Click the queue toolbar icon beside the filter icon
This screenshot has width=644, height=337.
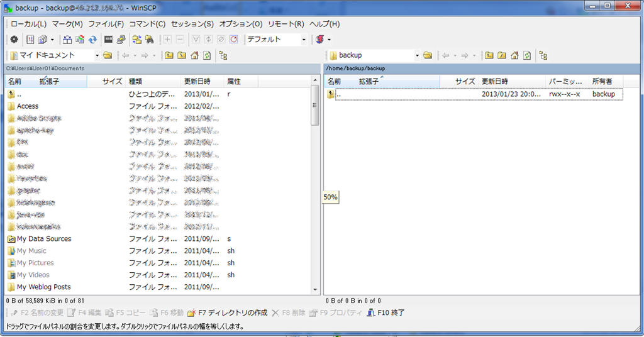[209, 40]
